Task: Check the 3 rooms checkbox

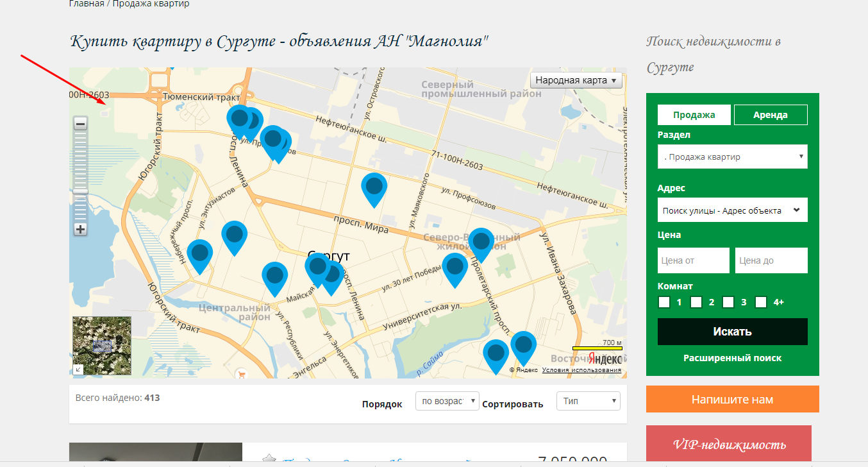Action: click(728, 302)
